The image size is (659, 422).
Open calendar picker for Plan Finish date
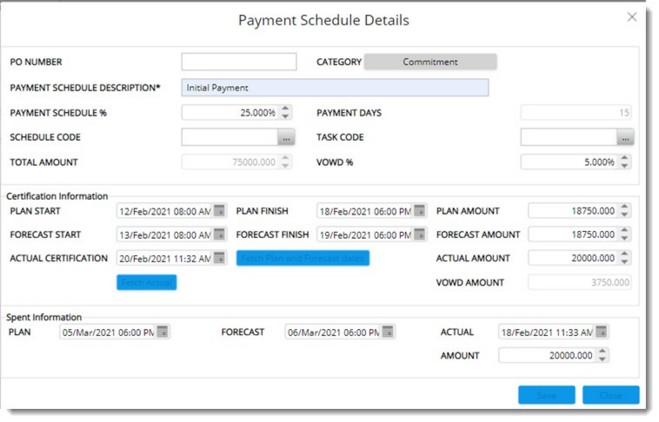tap(419, 211)
